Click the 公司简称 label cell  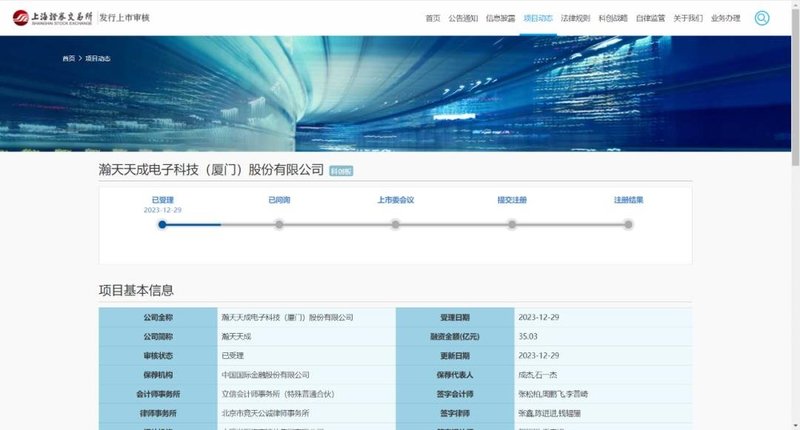coord(158,337)
